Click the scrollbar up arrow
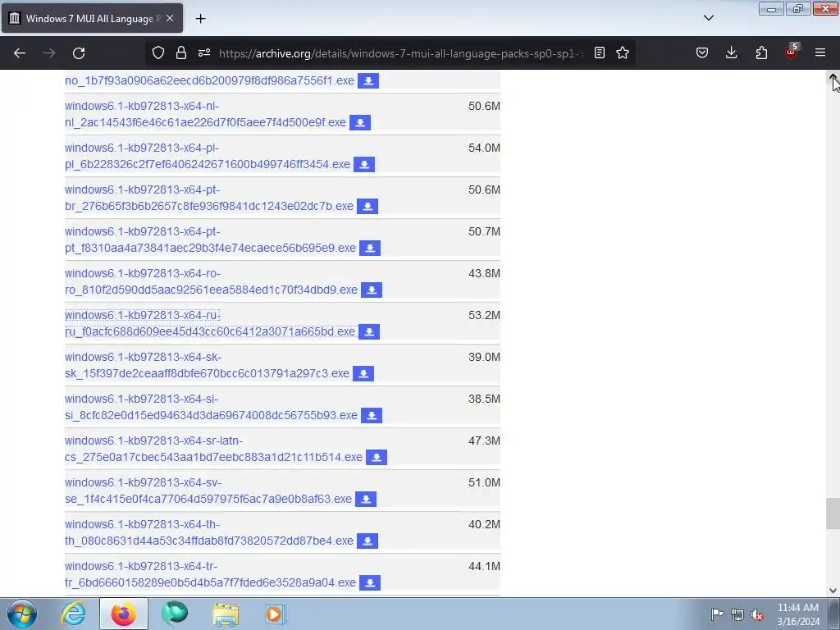Image resolution: width=840 pixels, height=630 pixels. (x=833, y=77)
